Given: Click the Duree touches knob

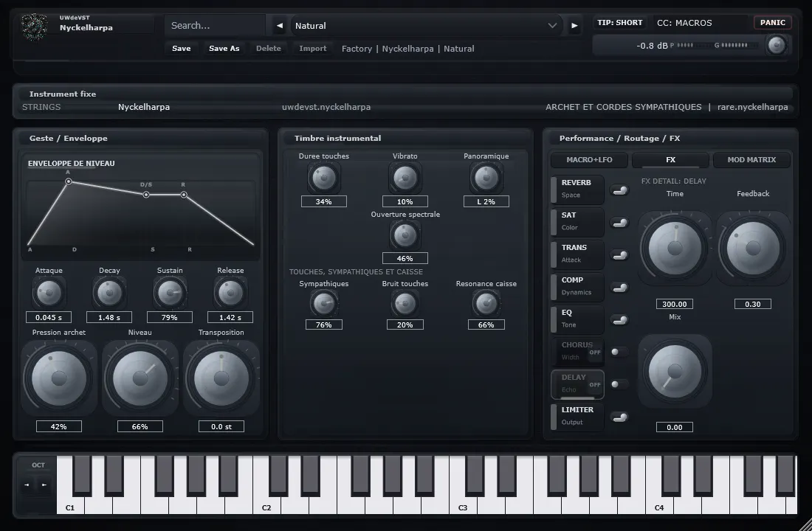Looking at the screenshot, I should (323, 178).
